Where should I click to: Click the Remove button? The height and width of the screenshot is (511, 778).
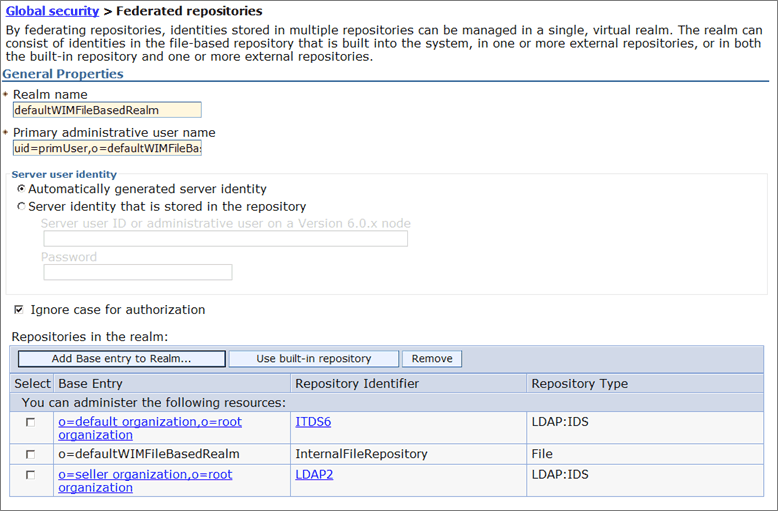click(x=432, y=359)
